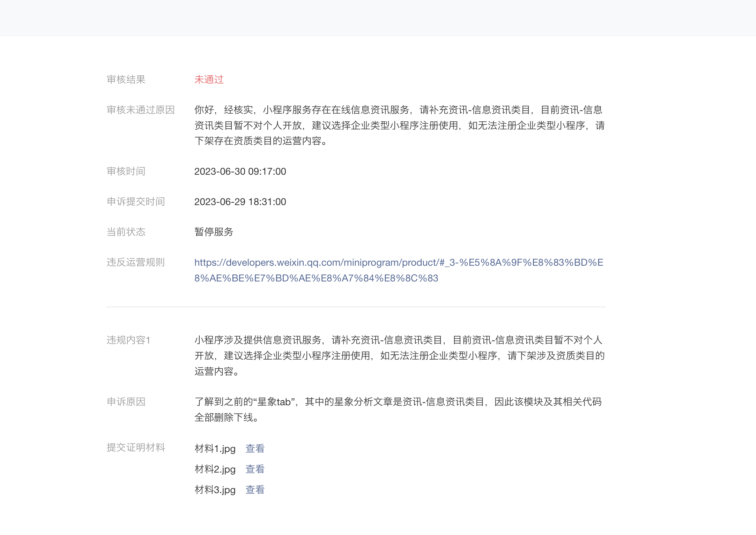Viewport: 756px width, 535px height.
Task: Click the 提交证明材料 label
Action: pos(136,447)
